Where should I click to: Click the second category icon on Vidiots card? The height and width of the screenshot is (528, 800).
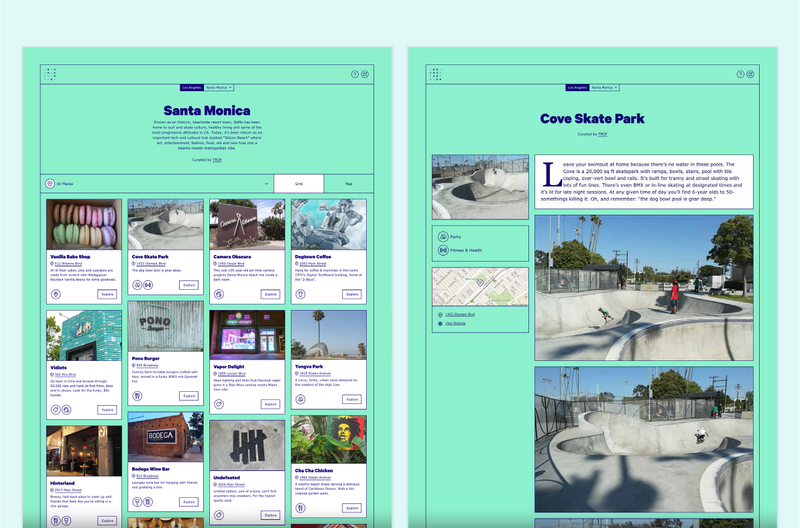tap(66, 410)
